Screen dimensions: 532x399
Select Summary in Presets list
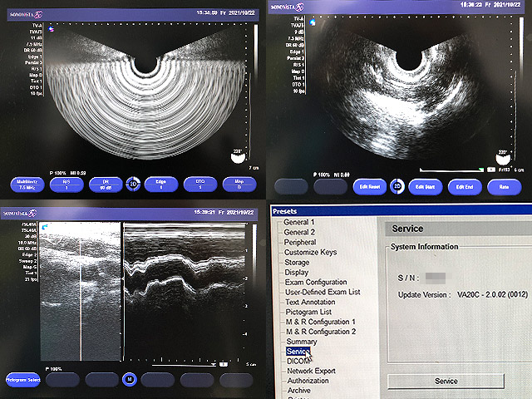pos(302,342)
